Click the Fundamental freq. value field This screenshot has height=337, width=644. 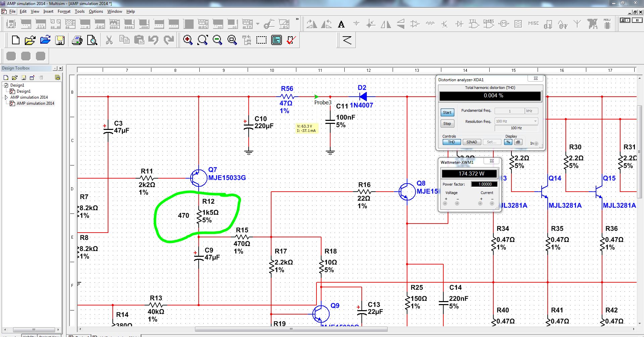coord(509,111)
